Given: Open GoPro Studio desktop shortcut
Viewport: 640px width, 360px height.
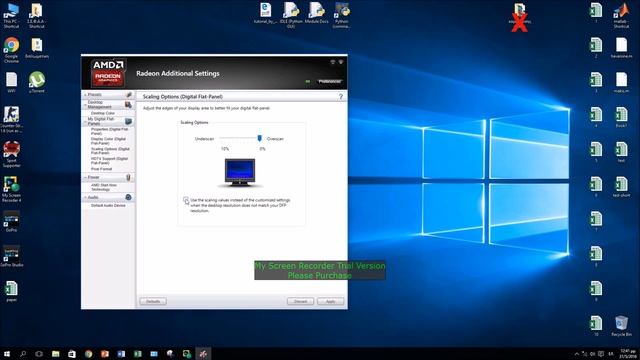Looking at the screenshot, I should point(11,256).
